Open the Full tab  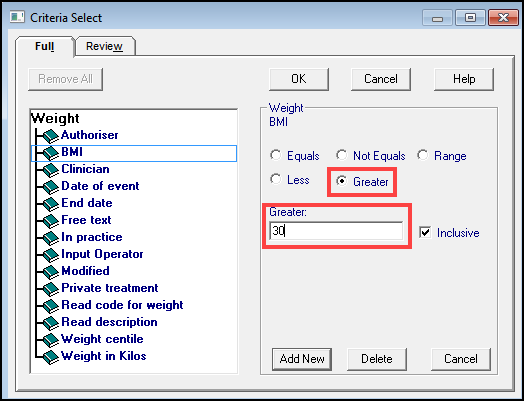tap(44, 46)
